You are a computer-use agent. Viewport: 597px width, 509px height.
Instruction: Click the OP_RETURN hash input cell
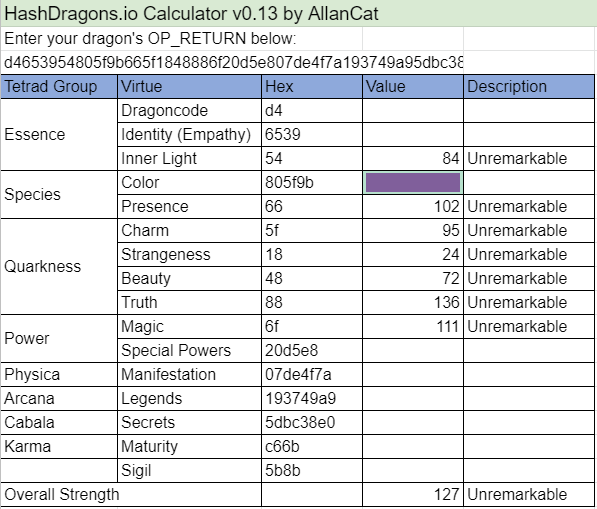point(232,62)
